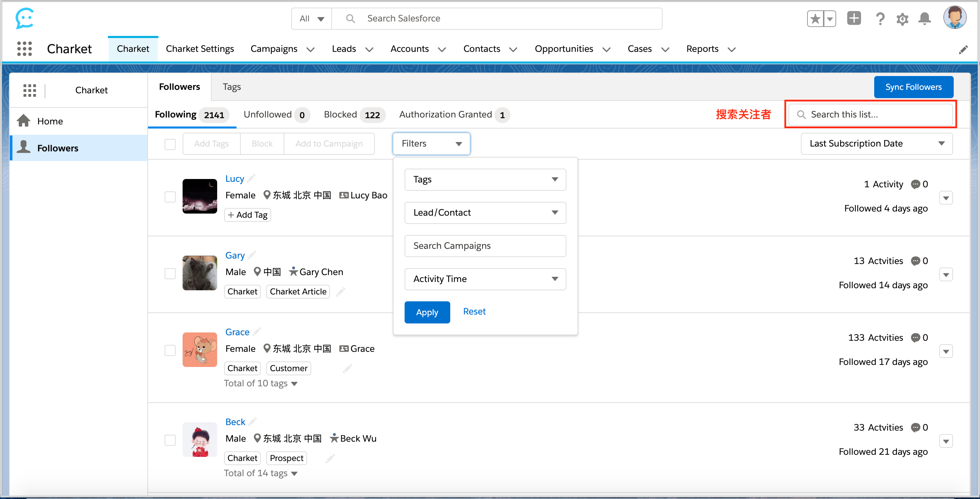Open the Tags filter dropdown
Viewport: 980px width, 499px height.
485,179
